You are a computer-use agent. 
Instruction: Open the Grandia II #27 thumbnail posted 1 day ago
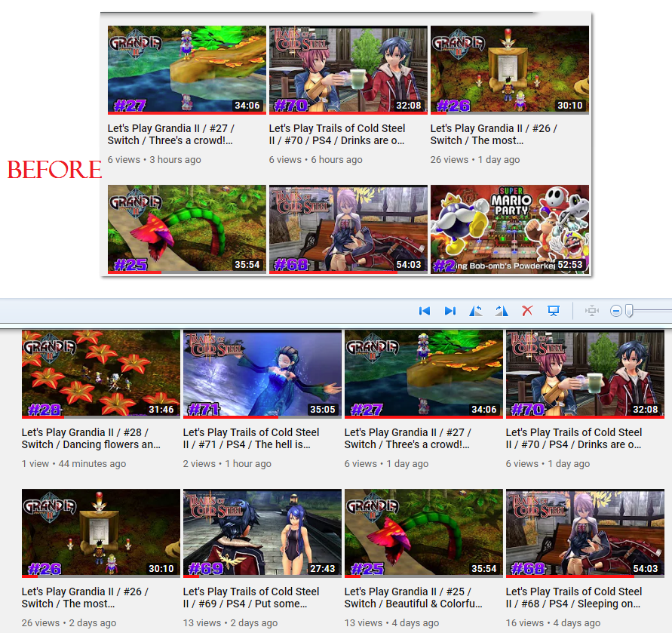(x=423, y=373)
